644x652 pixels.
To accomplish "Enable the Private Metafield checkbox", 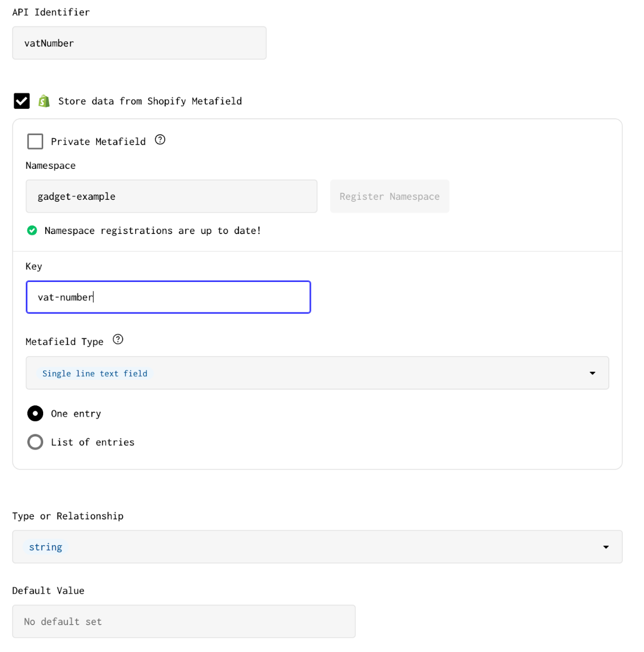I will pyautogui.click(x=35, y=141).
